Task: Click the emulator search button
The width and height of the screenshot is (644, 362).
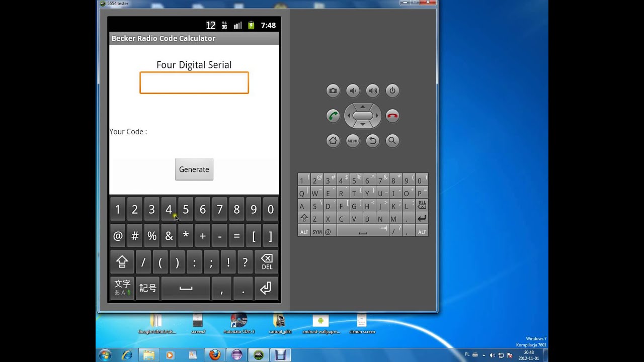Action: 392,141
